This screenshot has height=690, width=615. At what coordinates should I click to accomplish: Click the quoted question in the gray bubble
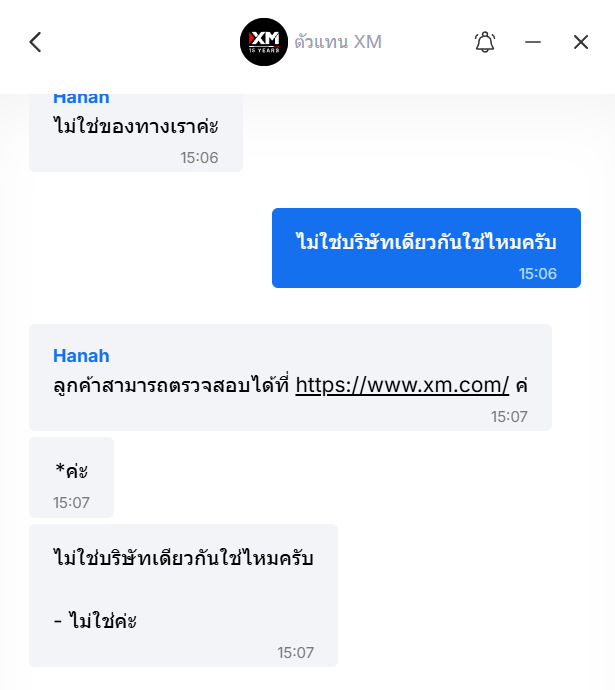pyautogui.click(x=183, y=558)
